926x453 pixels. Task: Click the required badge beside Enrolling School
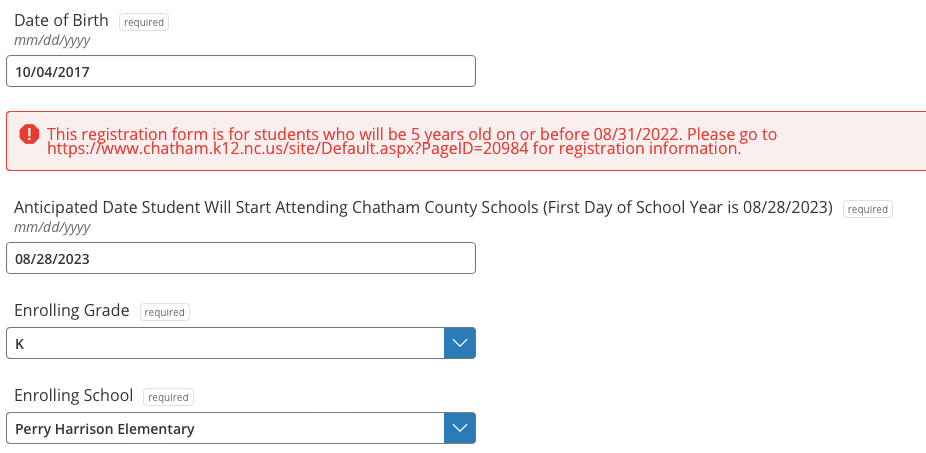click(168, 397)
